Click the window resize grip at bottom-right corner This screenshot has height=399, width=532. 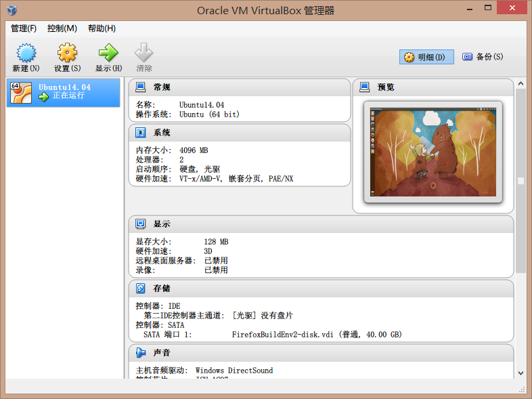(522, 389)
